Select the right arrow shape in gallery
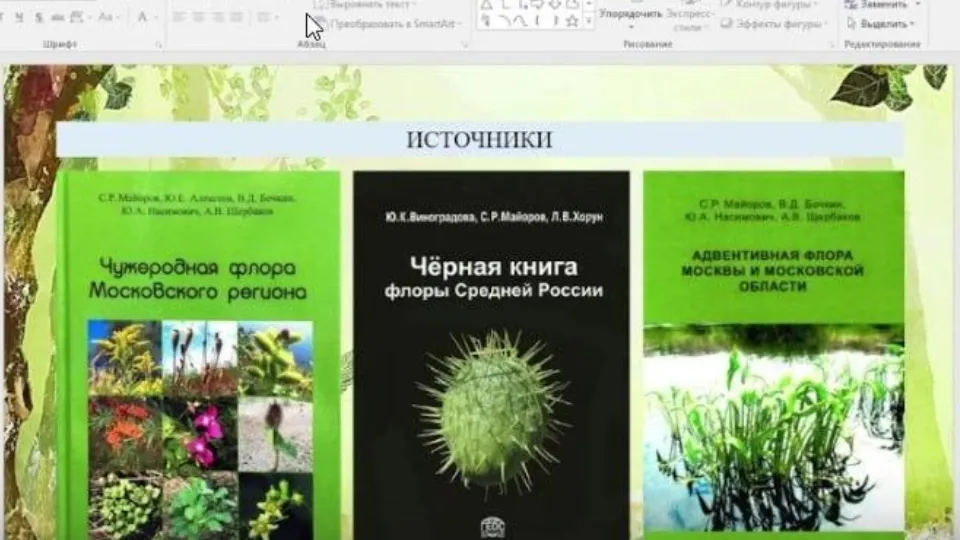The image size is (960, 540). (x=537, y=4)
